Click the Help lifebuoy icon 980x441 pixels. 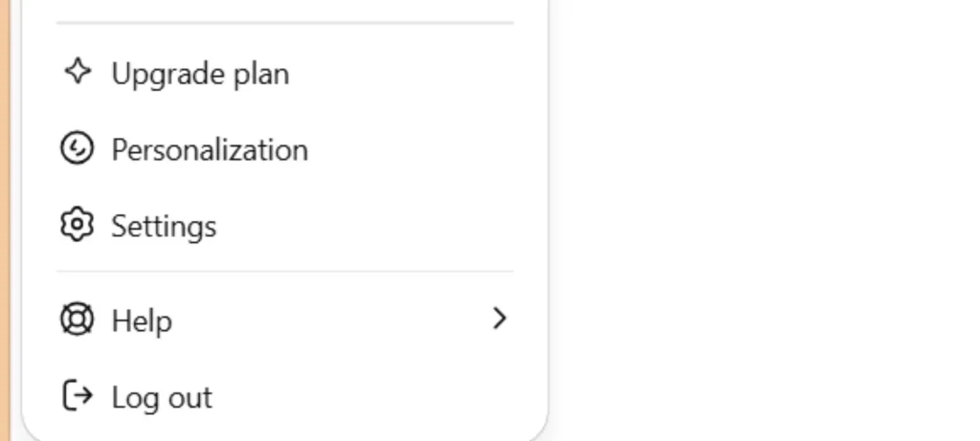pyautogui.click(x=77, y=320)
